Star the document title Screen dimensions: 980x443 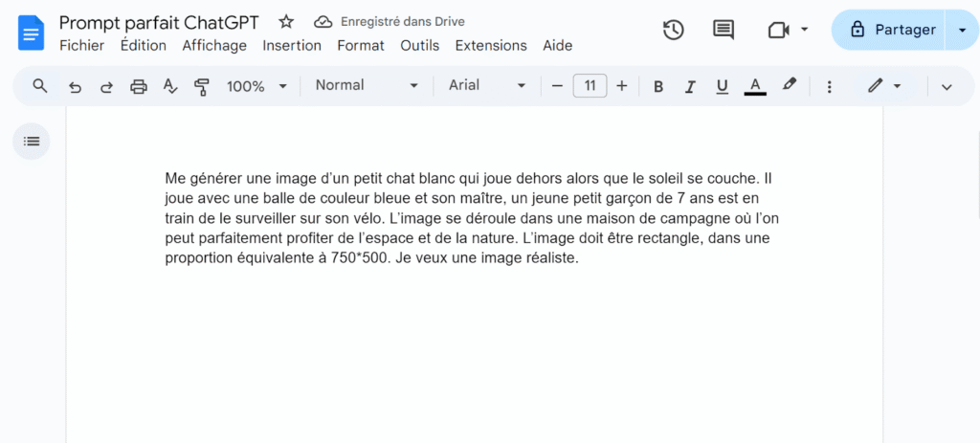coord(286,22)
